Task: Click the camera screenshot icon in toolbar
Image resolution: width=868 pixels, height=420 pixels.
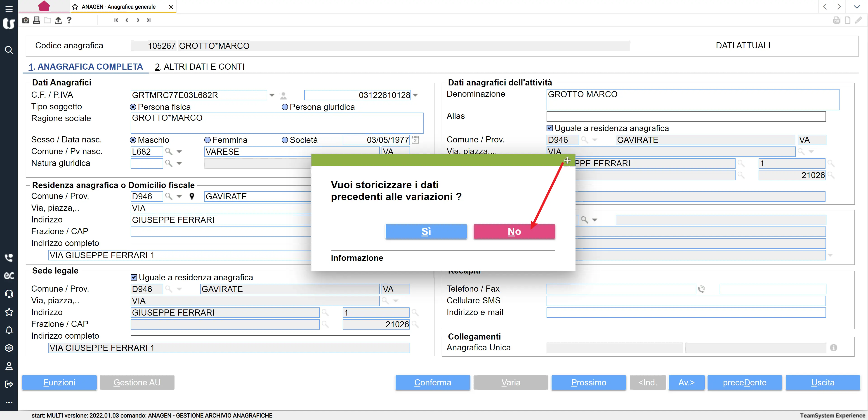Action: 26,20
